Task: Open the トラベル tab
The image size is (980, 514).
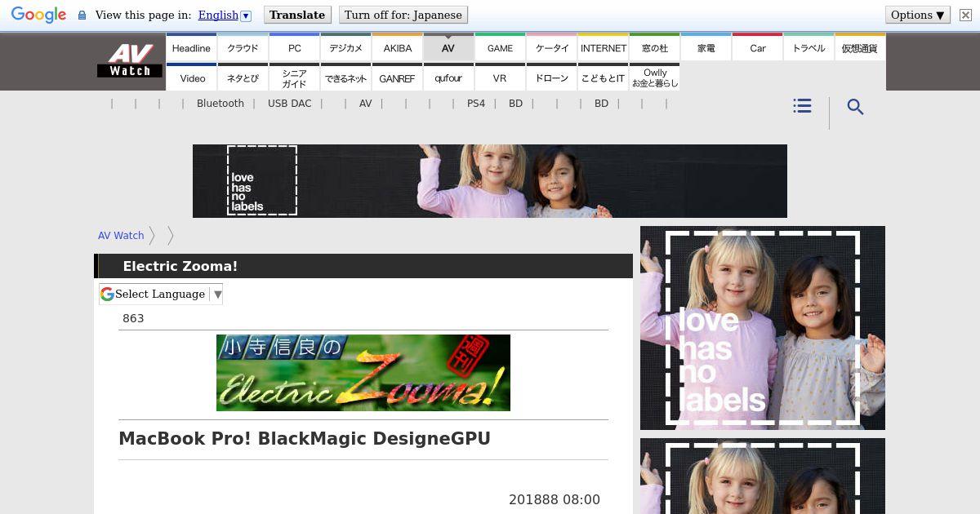Action: click(x=809, y=47)
